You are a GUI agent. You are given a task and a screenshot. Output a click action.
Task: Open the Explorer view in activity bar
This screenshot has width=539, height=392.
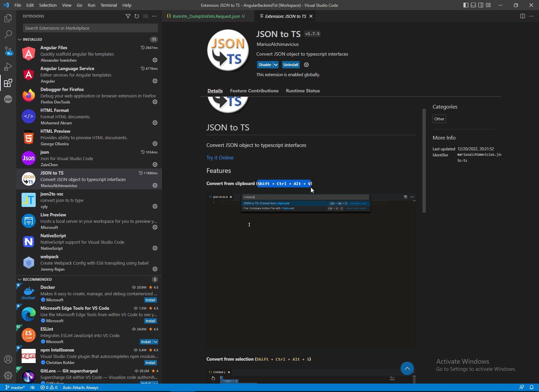point(8,18)
